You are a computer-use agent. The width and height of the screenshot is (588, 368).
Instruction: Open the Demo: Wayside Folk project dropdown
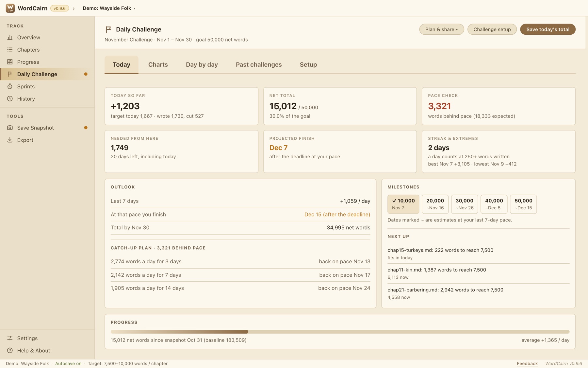[109, 8]
